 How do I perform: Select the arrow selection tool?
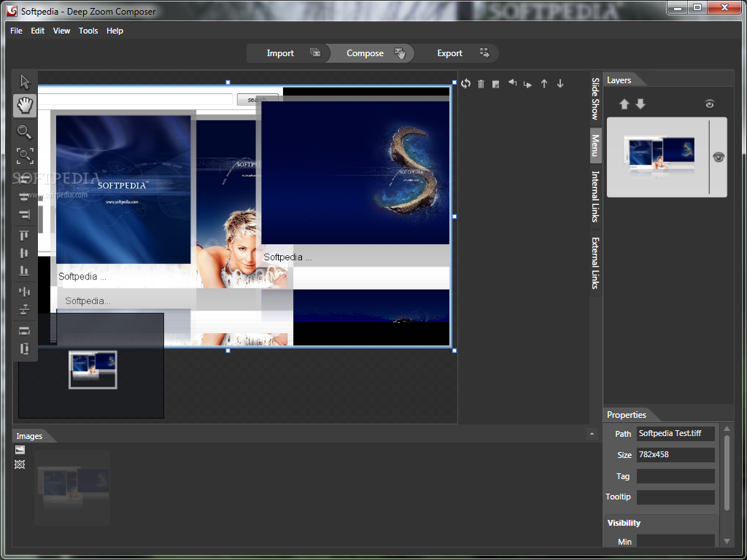point(25,82)
